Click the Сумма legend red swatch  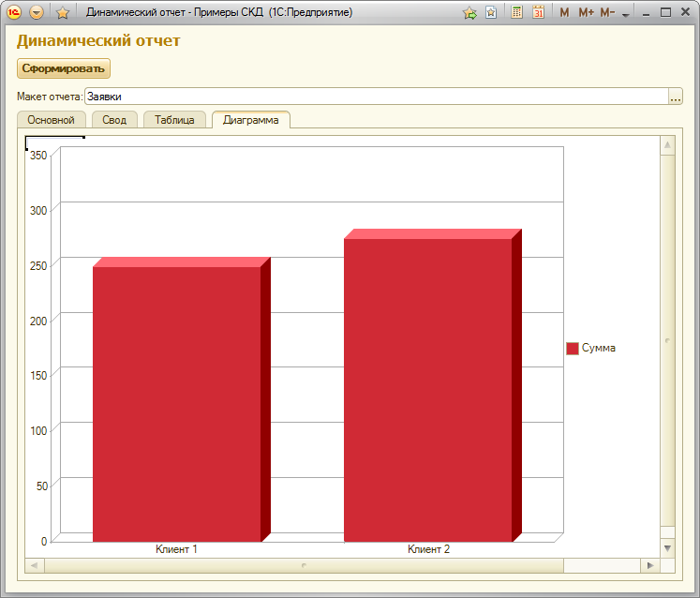(573, 349)
